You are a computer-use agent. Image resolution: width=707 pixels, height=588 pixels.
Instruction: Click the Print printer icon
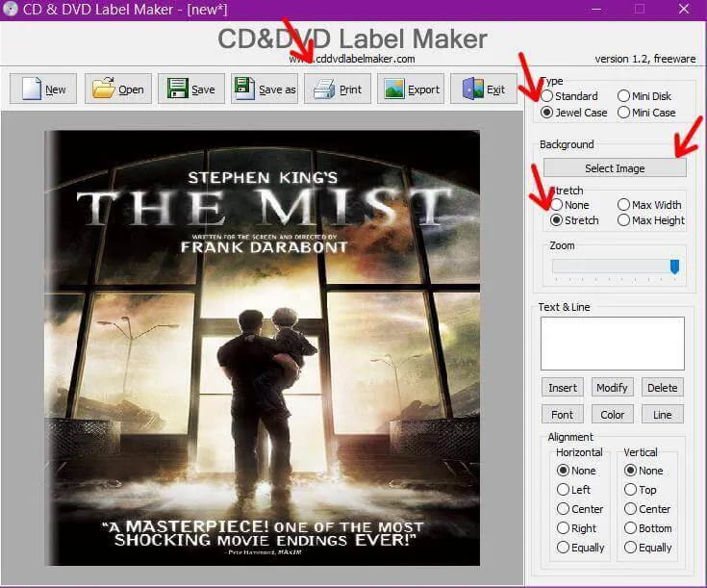[x=324, y=89]
